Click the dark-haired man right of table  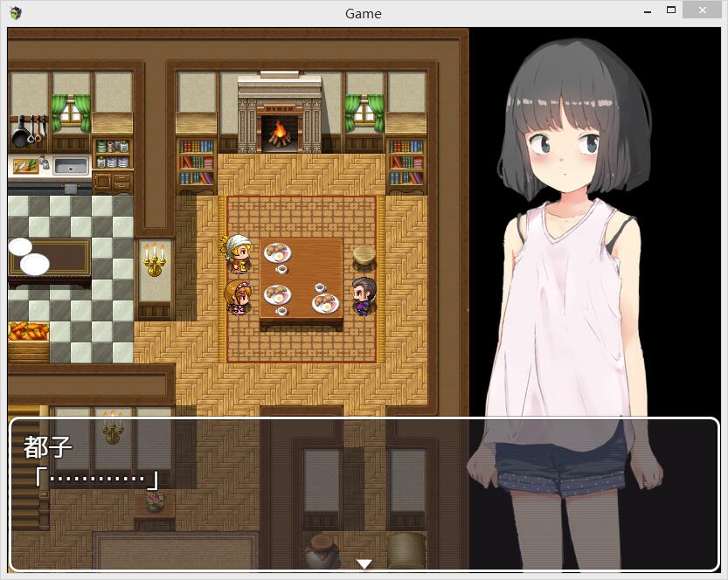click(363, 295)
